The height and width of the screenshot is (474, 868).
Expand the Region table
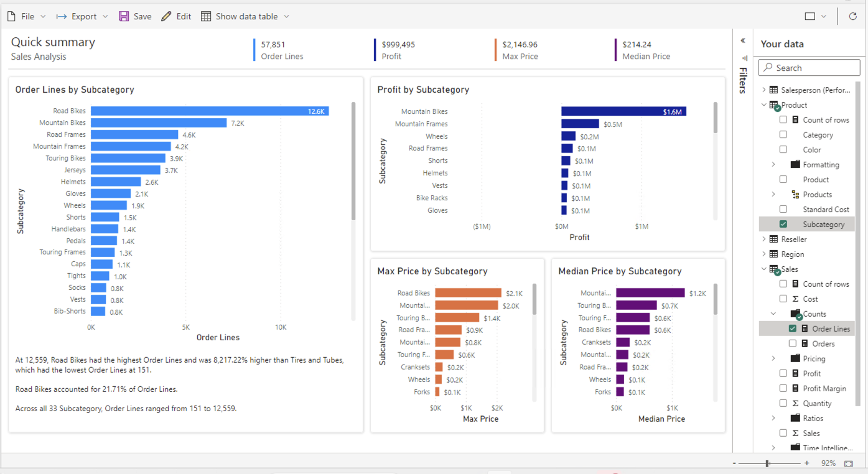pyautogui.click(x=764, y=254)
